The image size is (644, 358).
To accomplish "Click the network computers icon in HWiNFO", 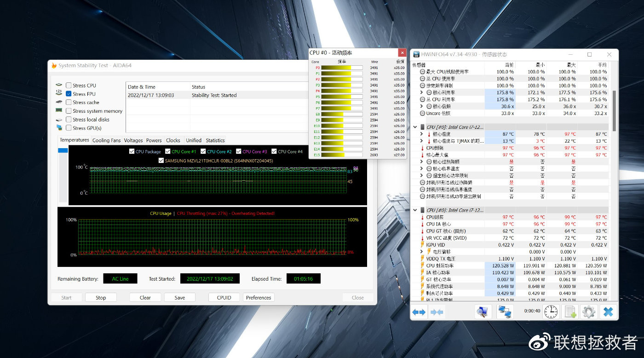I will click(505, 312).
